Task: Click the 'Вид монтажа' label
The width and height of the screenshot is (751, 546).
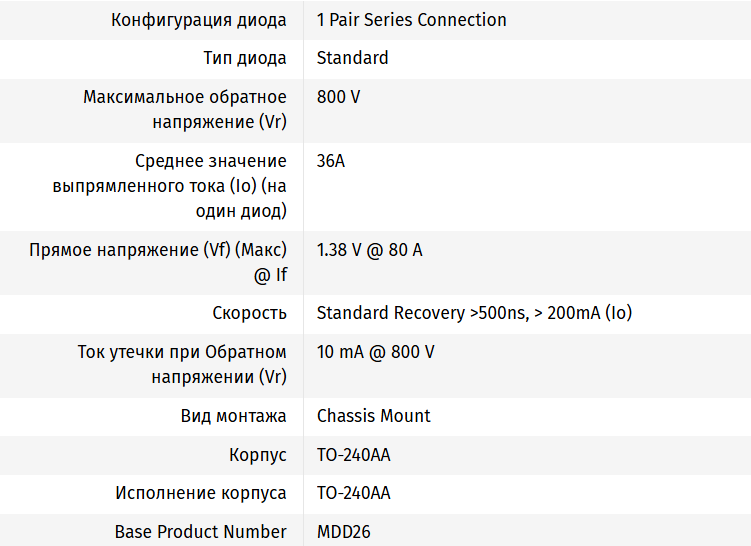Action: click(233, 416)
